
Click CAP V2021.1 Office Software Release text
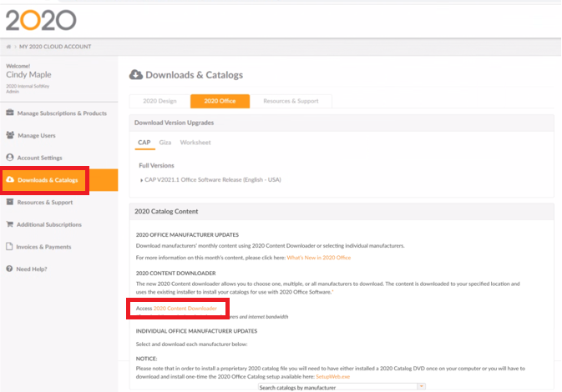[213, 179]
